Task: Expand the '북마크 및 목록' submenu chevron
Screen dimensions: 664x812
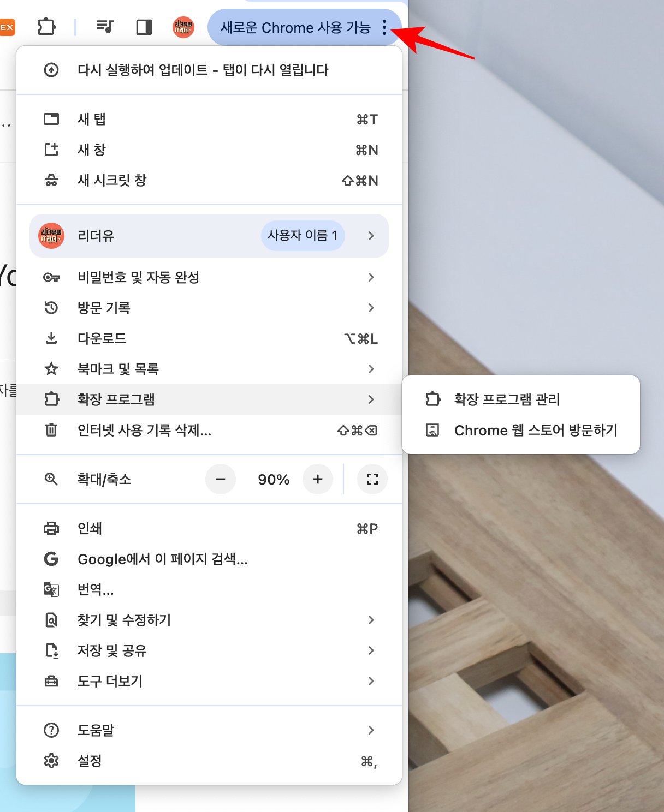Action: coord(371,369)
